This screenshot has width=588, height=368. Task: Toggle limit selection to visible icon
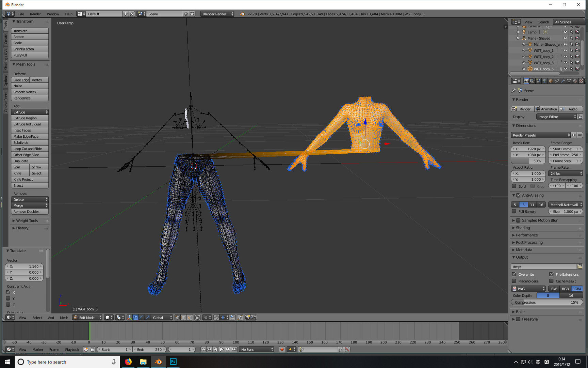[197, 318]
